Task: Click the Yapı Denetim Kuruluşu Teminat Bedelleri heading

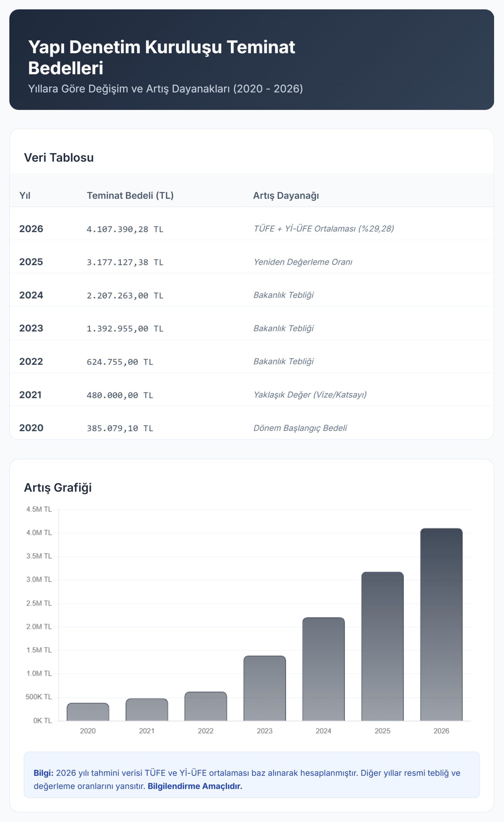Action: (x=161, y=57)
